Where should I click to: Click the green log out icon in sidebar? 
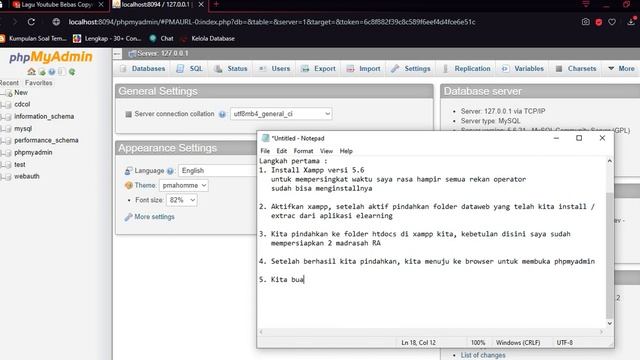[x=42, y=72]
